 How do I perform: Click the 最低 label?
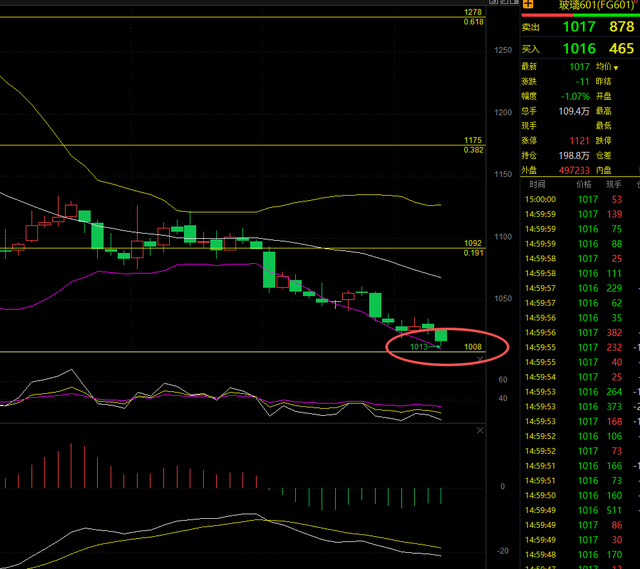pos(603,126)
